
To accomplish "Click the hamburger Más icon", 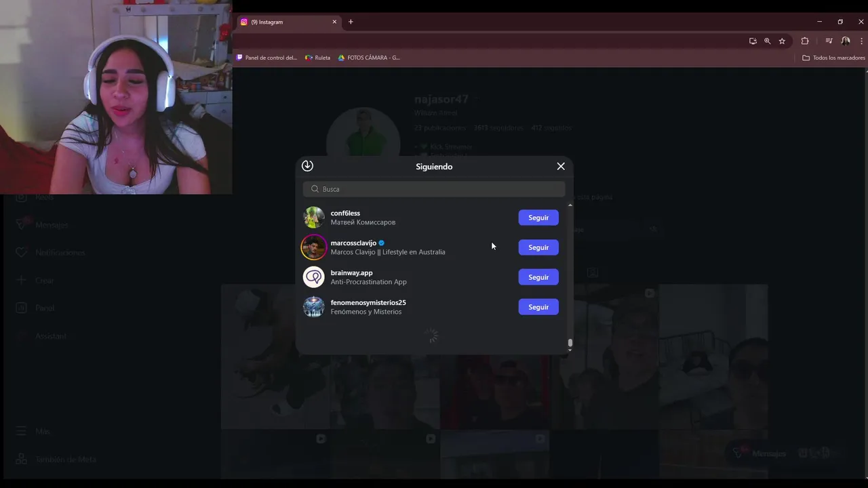I will click(x=21, y=431).
